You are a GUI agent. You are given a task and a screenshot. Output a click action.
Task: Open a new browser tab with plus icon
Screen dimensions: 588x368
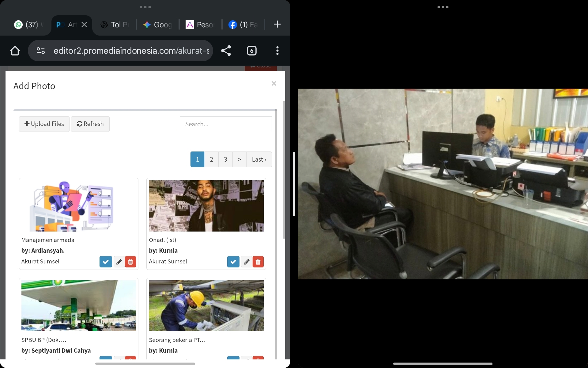click(277, 24)
